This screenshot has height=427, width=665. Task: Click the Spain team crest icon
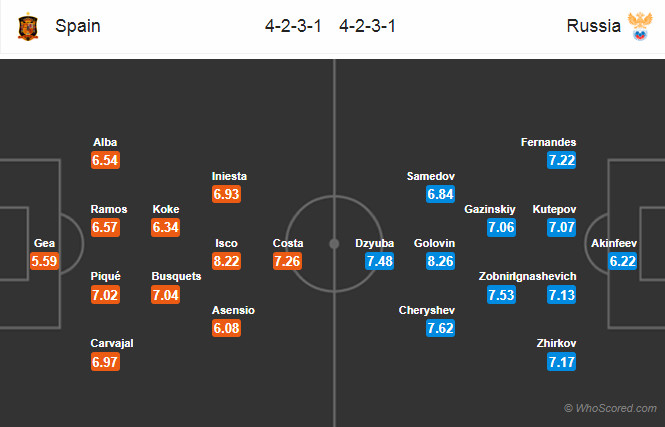28,27
